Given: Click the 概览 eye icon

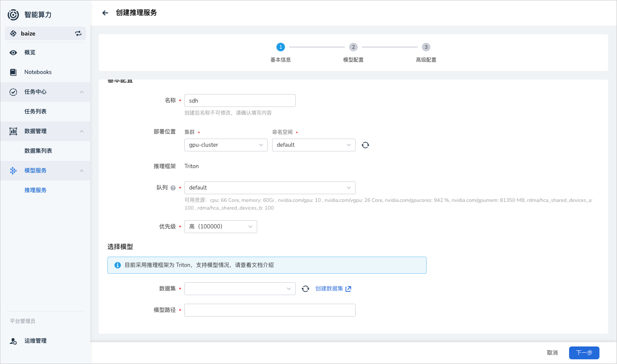Looking at the screenshot, I should point(13,53).
